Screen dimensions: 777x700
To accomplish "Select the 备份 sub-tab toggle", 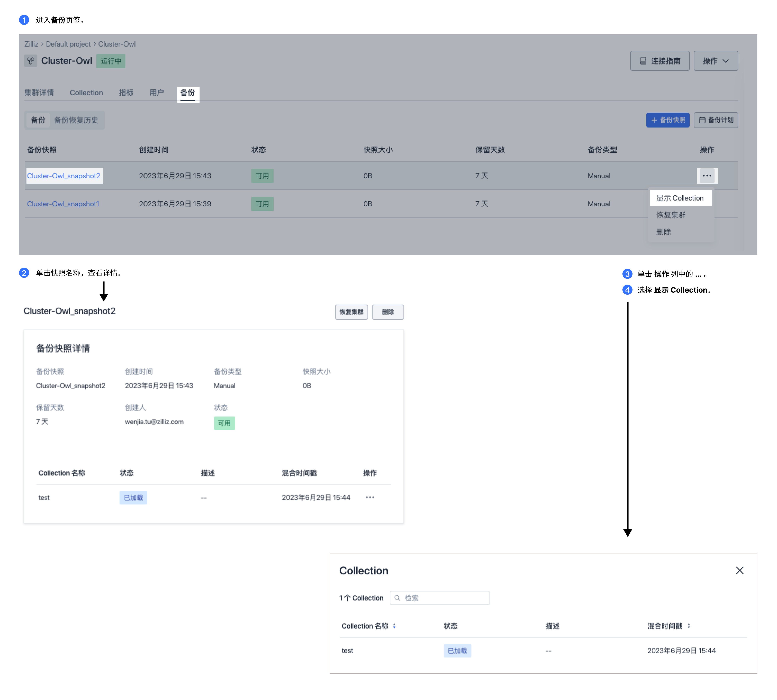I will (x=38, y=120).
